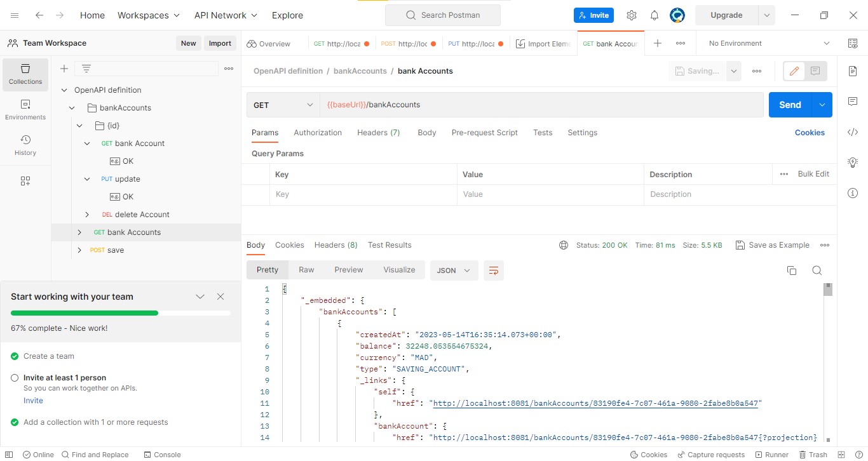The height and width of the screenshot is (461, 868).
Task: Open Postbot with the lightbulb icon
Action: coord(852,162)
